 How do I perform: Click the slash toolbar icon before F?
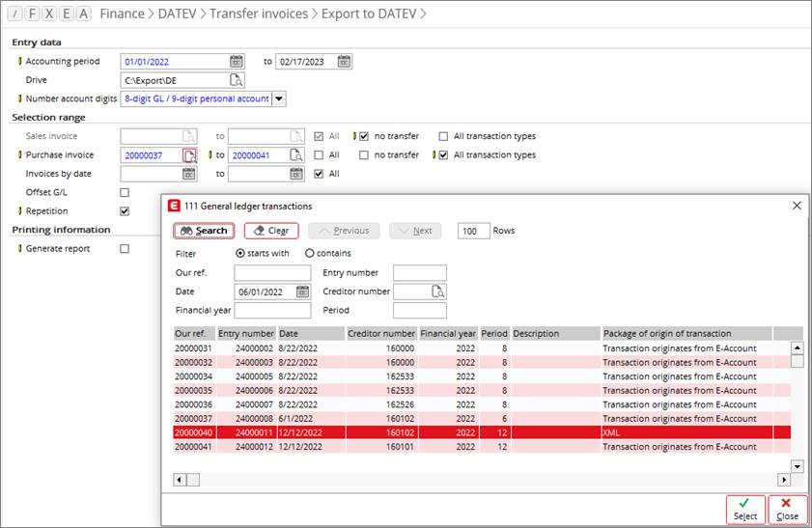[15, 14]
